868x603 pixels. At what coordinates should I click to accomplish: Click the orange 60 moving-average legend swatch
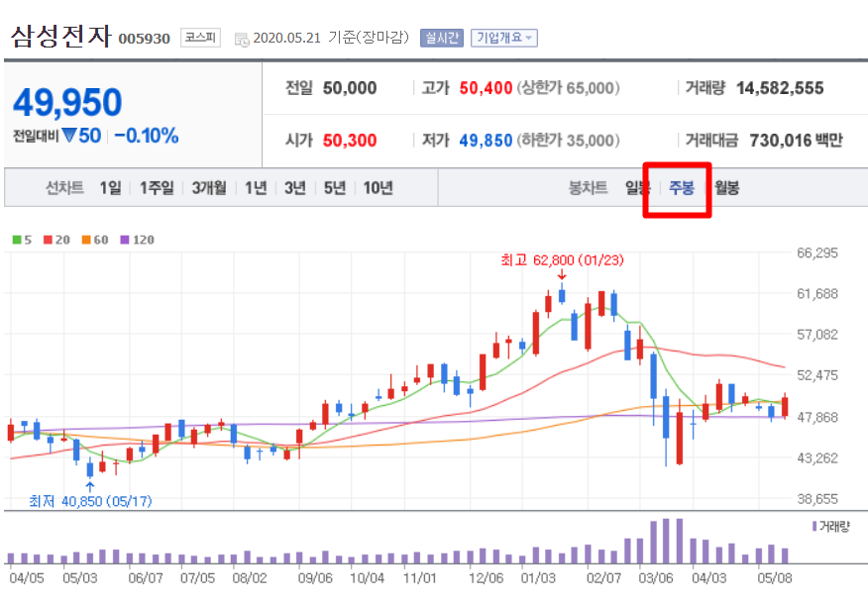point(86,240)
